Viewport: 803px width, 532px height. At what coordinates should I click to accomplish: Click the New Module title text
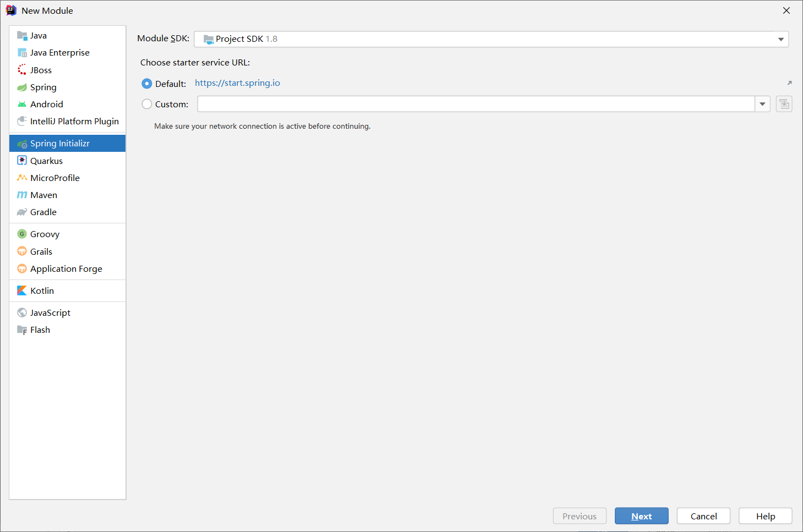click(x=47, y=10)
